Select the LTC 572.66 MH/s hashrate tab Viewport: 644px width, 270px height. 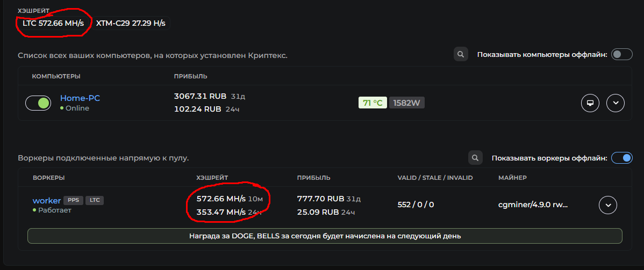[x=53, y=24]
